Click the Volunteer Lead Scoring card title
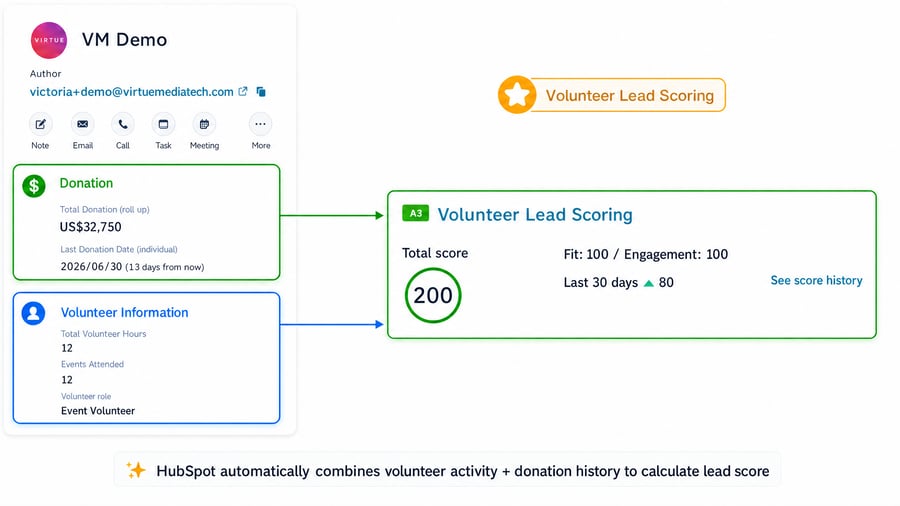 click(535, 215)
